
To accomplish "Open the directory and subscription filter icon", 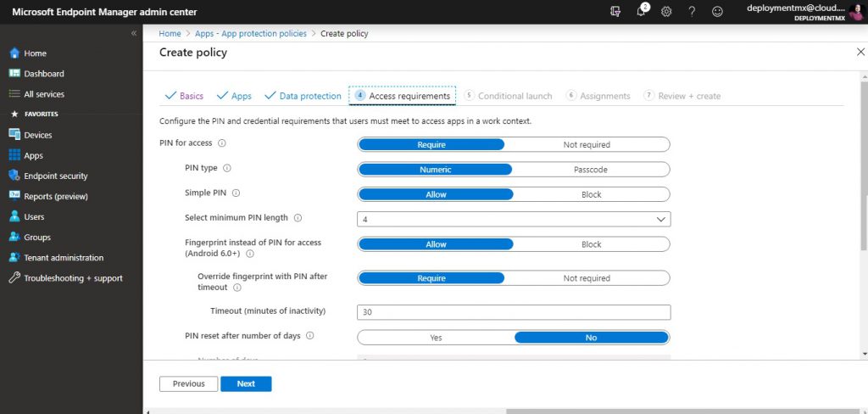I will pos(615,11).
